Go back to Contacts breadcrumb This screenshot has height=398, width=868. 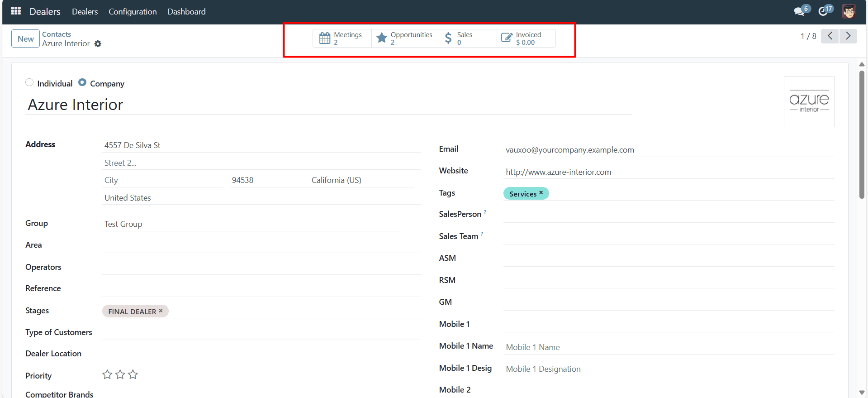point(57,34)
